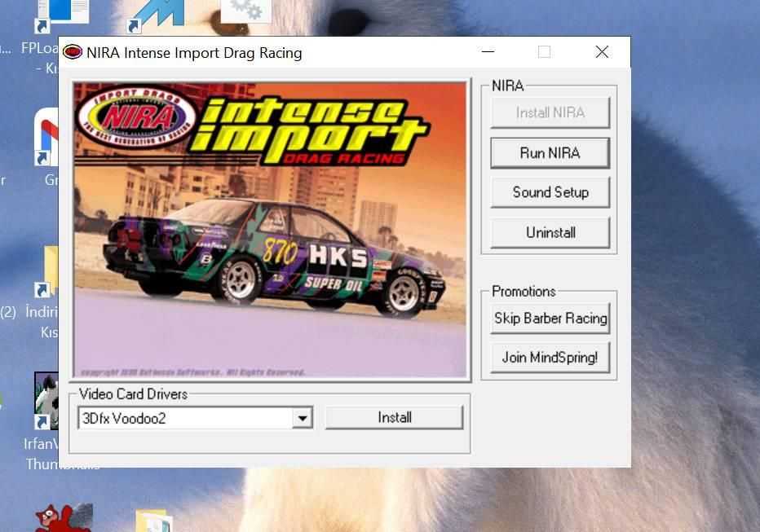Open Sound Setup
This screenshot has height=532, width=760.
550,192
